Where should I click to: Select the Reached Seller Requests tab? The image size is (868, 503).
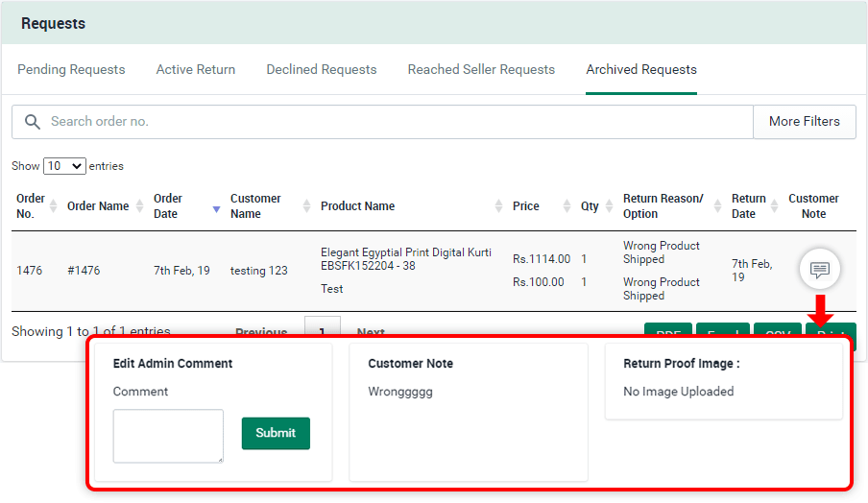[x=481, y=69]
